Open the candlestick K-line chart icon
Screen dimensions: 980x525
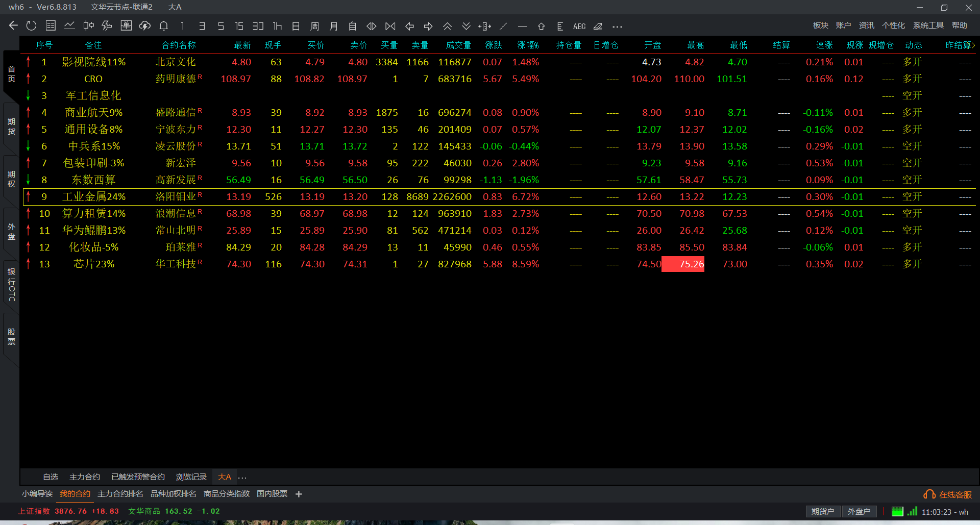[x=88, y=26]
